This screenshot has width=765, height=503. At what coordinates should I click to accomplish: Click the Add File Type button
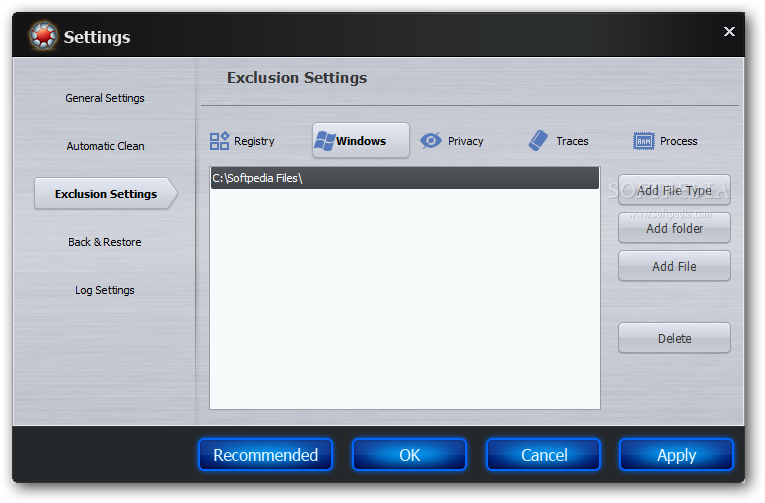[674, 190]
